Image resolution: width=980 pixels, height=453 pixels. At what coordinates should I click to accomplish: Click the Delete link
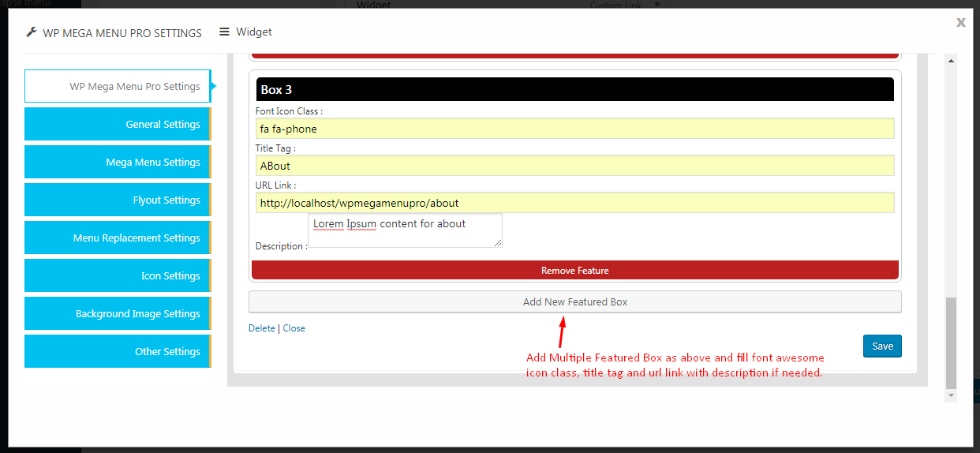point(262,328)
